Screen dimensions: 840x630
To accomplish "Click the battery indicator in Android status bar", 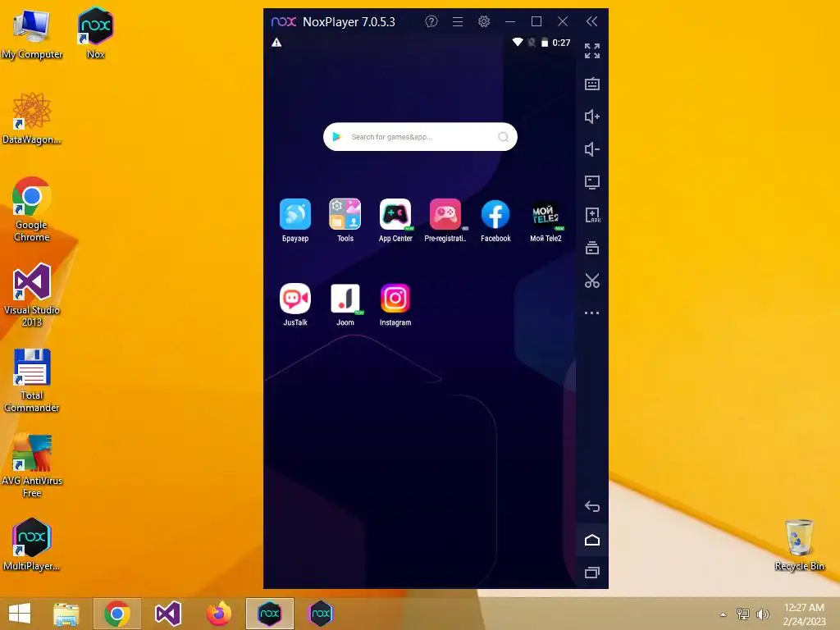I will pos(545,43).
